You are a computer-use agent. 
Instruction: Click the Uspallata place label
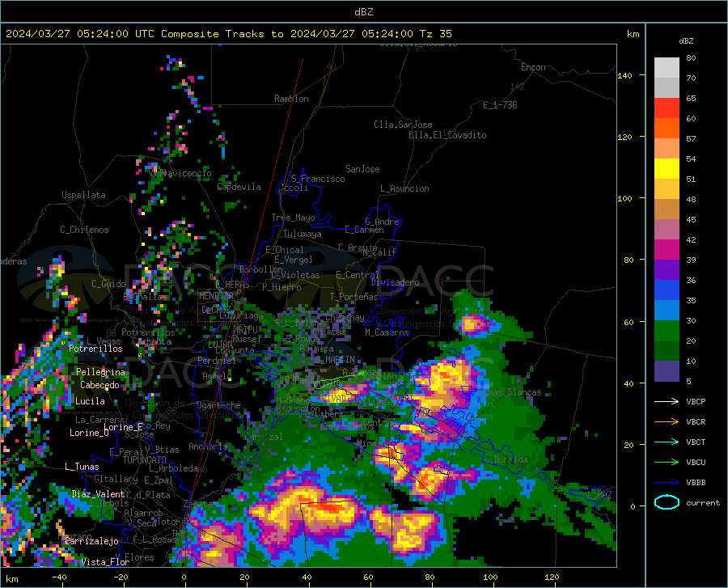pos(83,195)
